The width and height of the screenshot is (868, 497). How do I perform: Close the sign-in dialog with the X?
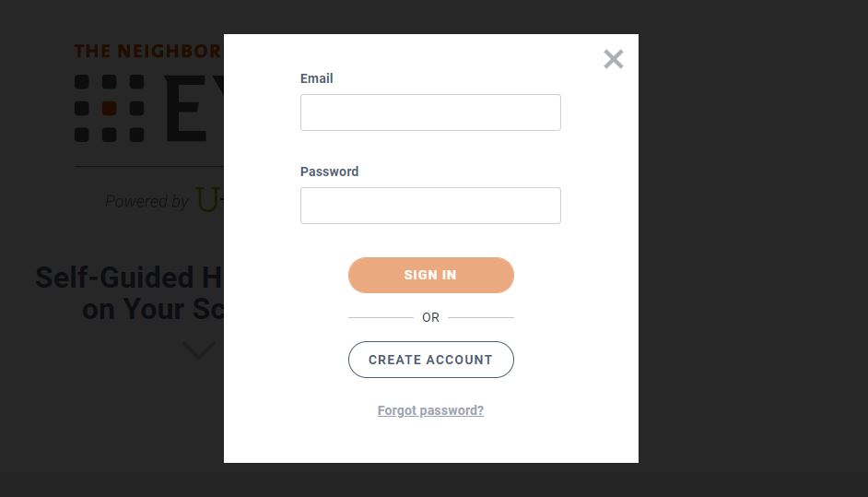click(614, 59)
